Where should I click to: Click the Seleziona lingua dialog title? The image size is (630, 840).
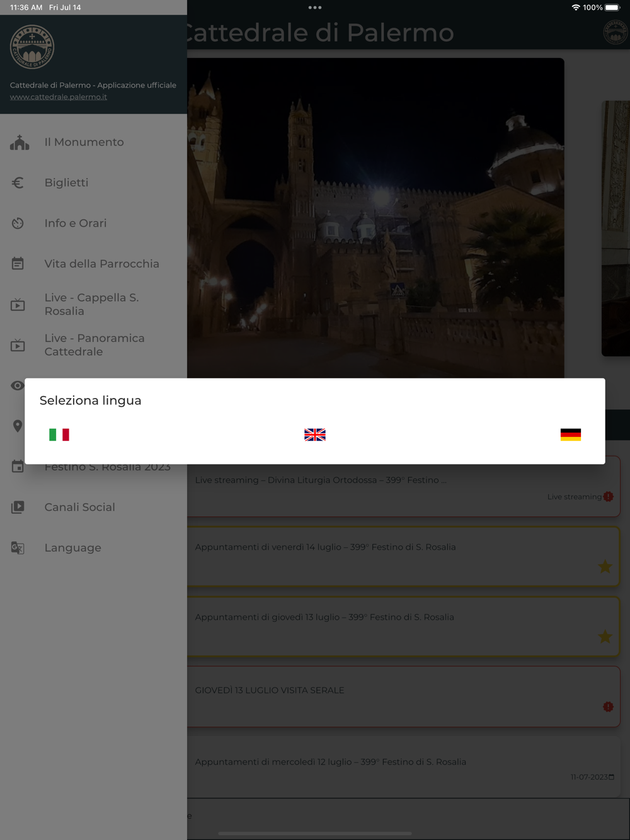pyautogui.click(x=90, y=400)
